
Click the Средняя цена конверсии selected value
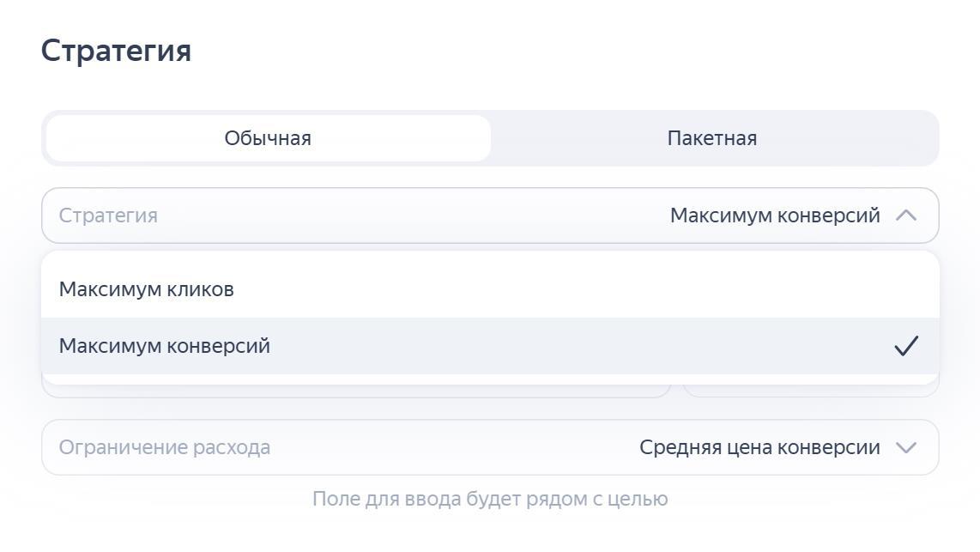(759, 447)
